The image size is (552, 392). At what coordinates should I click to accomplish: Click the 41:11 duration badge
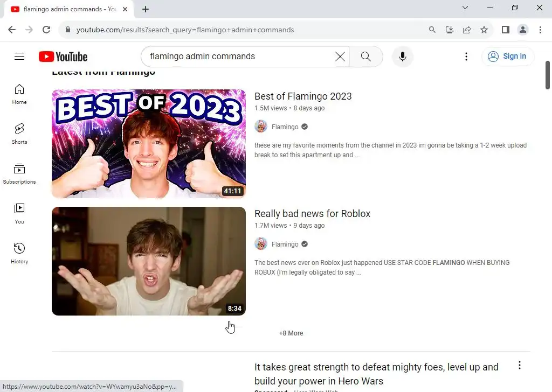tap(233, 191)
